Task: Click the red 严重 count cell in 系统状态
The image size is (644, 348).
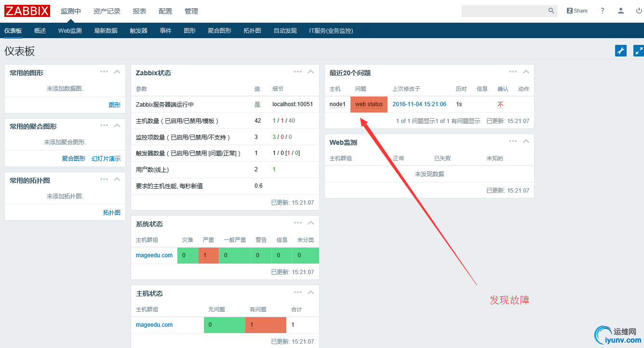Action: tap(208, 255)
